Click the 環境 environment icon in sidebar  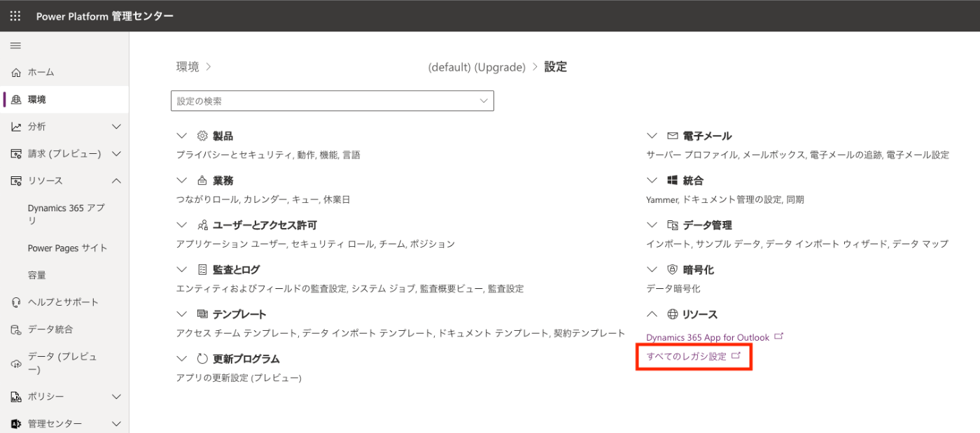(16, 100)
